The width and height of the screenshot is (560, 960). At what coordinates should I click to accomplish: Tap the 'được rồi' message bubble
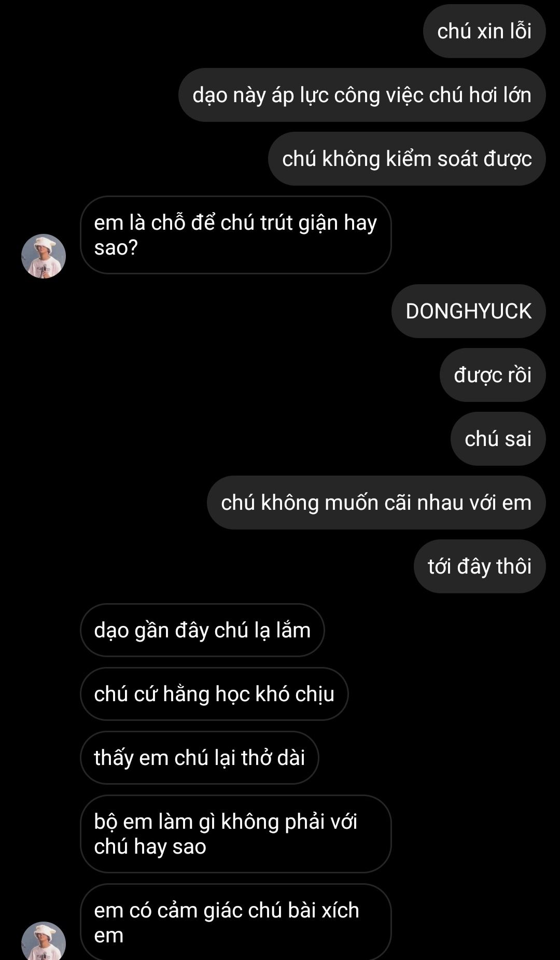493,375
